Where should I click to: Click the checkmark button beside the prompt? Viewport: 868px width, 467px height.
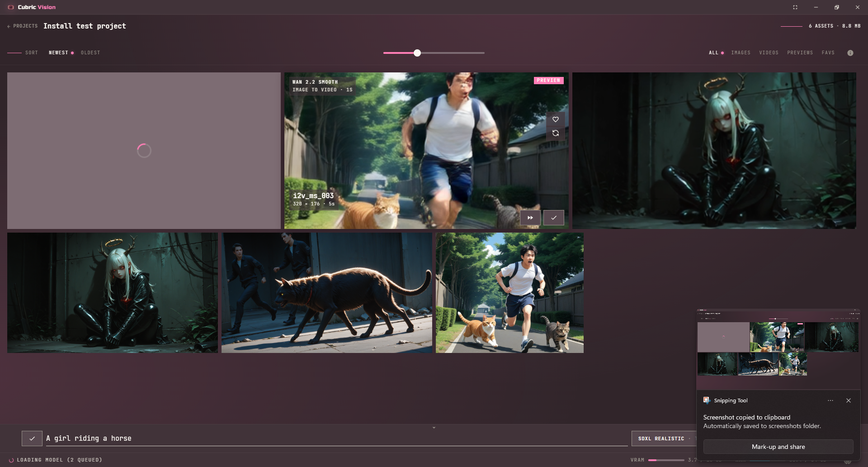32,438
